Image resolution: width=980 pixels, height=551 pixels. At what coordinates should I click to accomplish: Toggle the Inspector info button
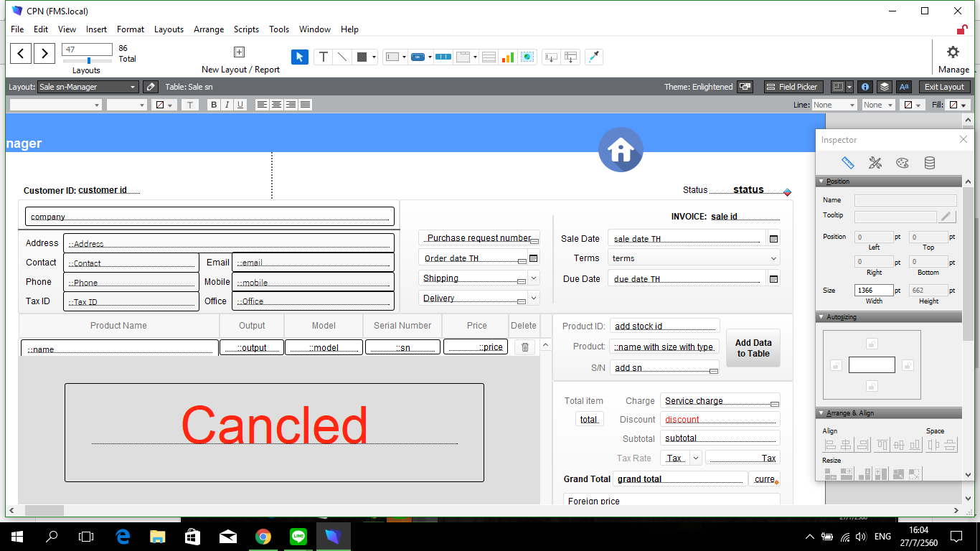pos(865,87)
